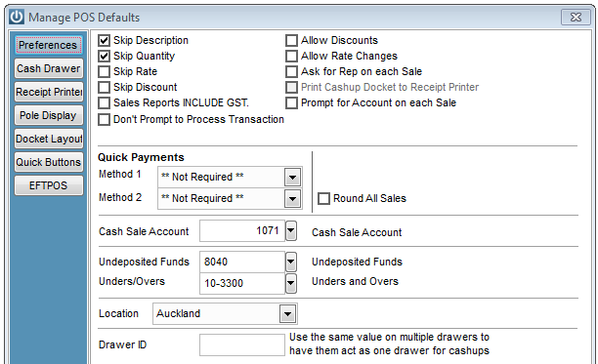Open EFTPOS settings
Screen dimensions: 598x364
point(49,185)
